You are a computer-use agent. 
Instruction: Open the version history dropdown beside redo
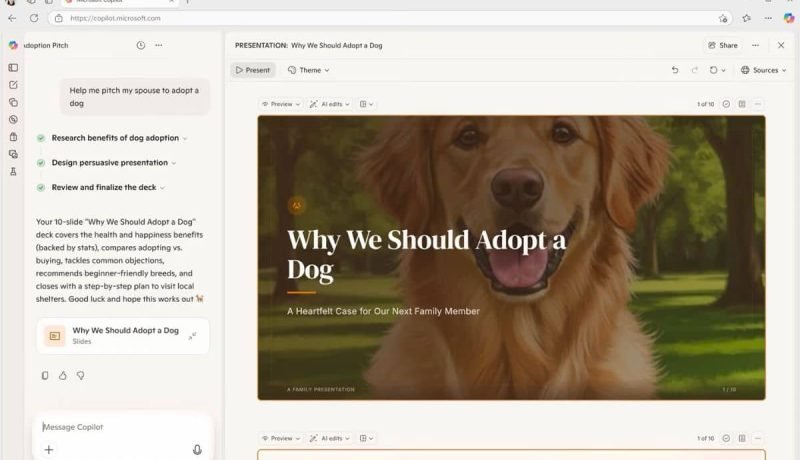(717, 70)
